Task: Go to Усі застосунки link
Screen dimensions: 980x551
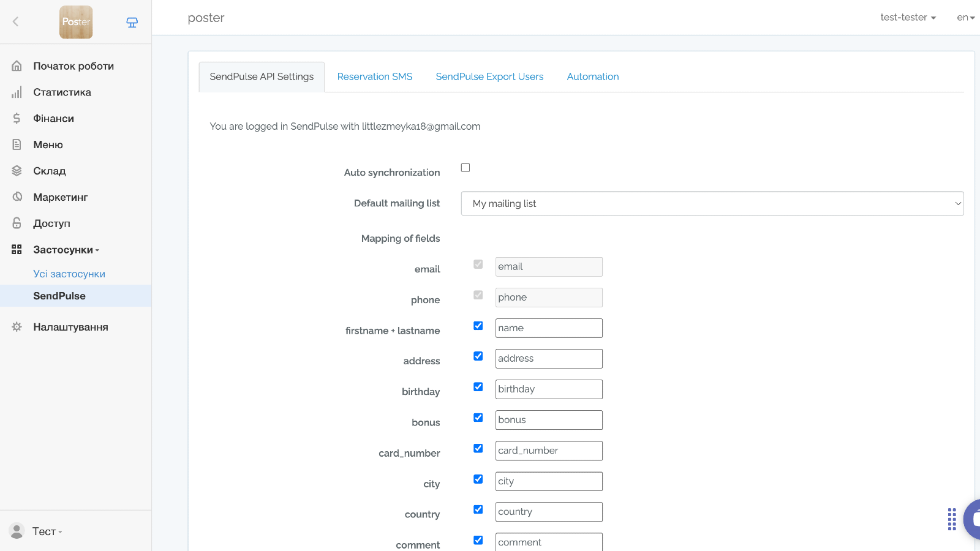Action: (x=69, y=274)
